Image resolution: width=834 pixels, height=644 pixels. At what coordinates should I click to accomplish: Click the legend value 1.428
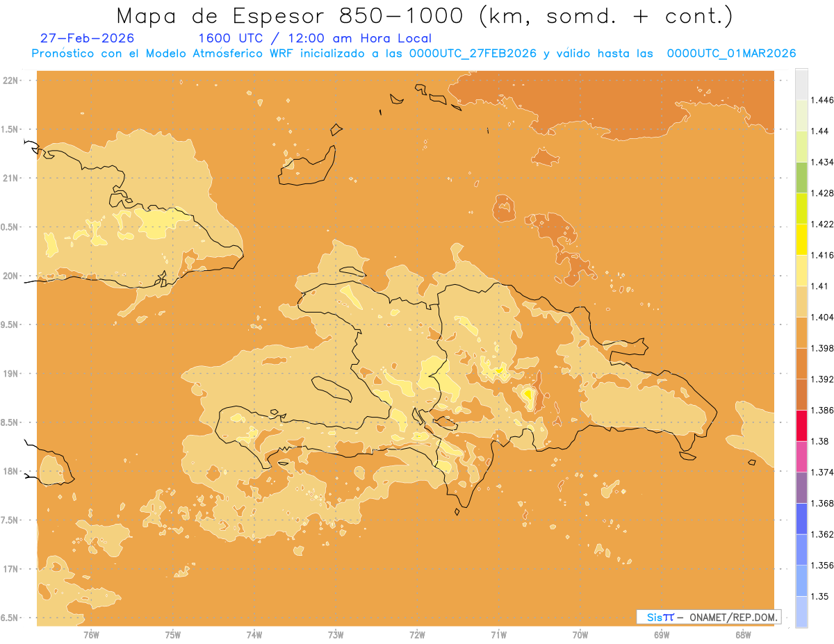(x=824, y=193)
